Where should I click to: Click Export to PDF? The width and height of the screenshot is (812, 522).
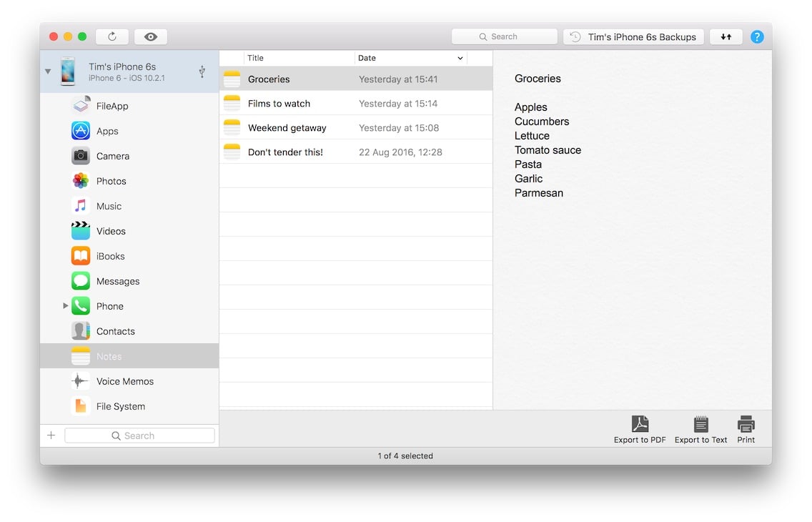point(640,430)
